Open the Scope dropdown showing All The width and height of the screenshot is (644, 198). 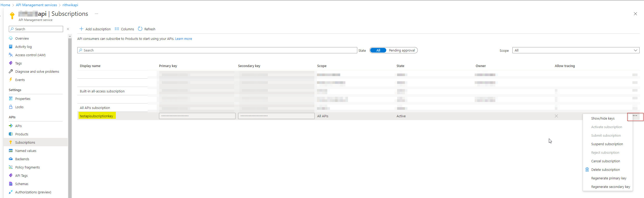(x=576, y=50)
